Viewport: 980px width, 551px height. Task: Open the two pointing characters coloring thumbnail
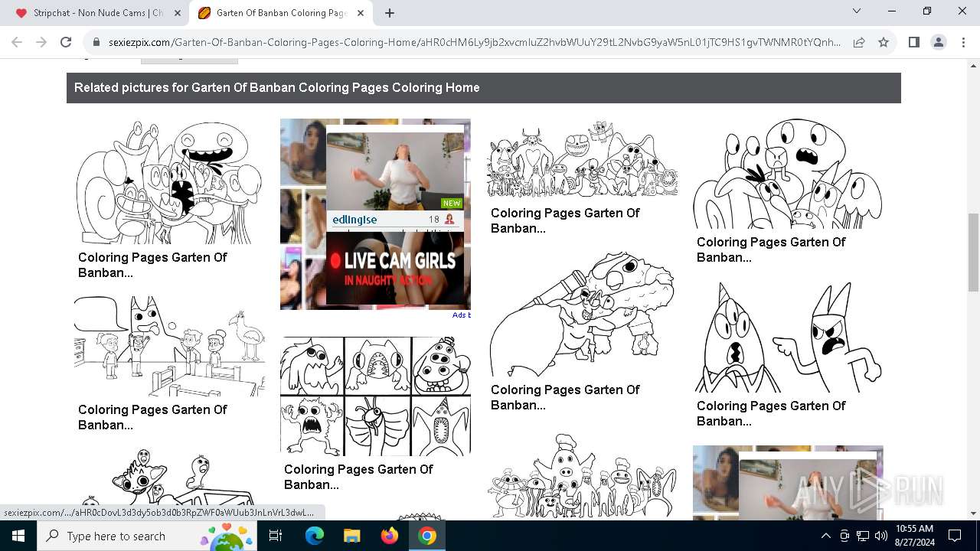(x=789, y=337)
